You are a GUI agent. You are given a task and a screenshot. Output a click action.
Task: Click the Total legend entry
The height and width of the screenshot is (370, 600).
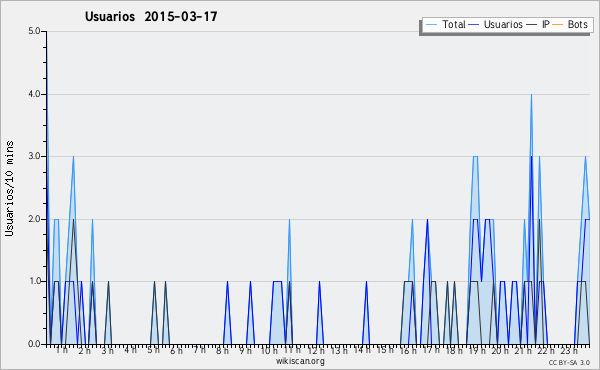pyautogui.click(x=445, y=24)
